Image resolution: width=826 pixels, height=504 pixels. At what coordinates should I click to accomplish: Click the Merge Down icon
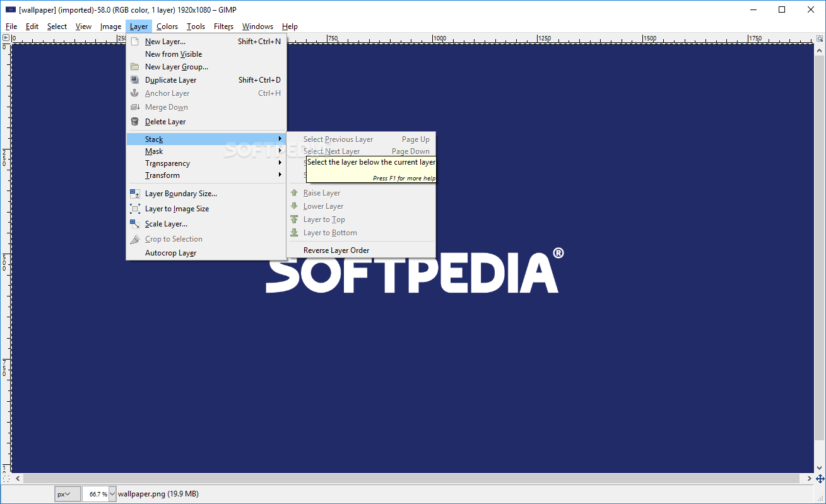point(134,107)
